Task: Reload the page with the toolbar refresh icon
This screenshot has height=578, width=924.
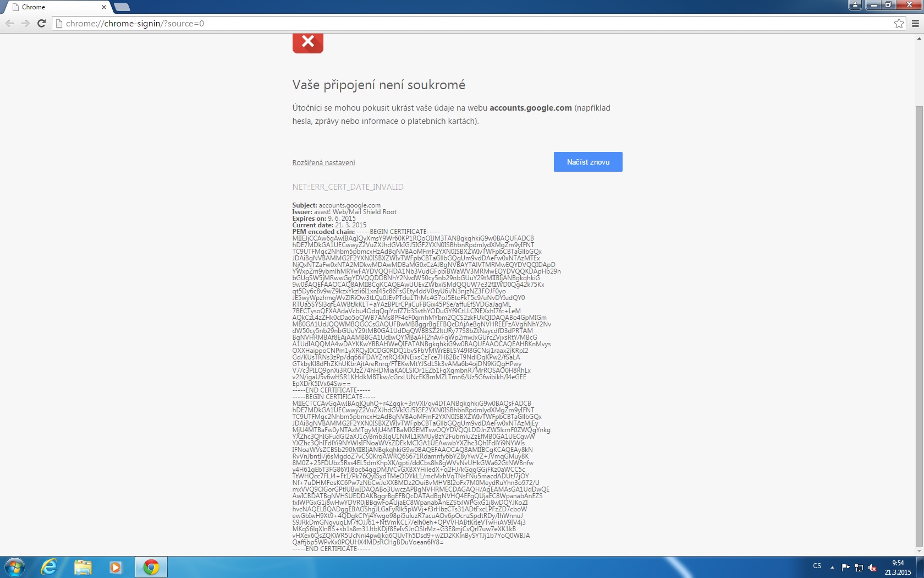Action: click(41, 23)
